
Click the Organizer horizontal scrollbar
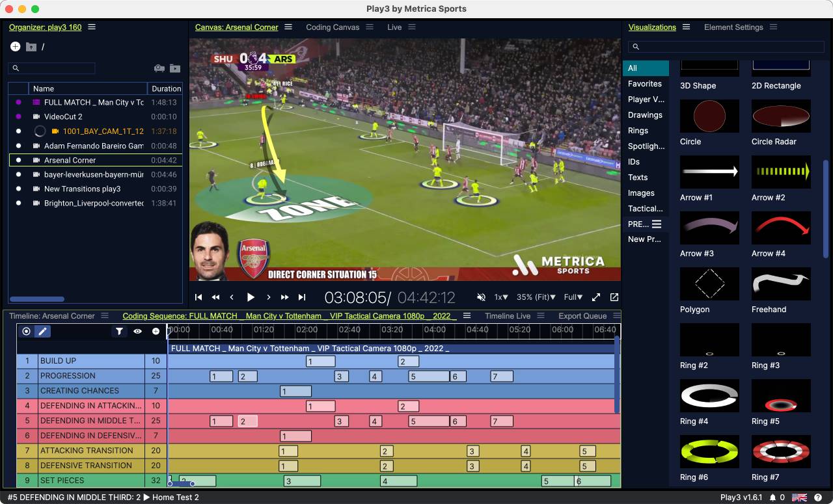pos(37,300)
